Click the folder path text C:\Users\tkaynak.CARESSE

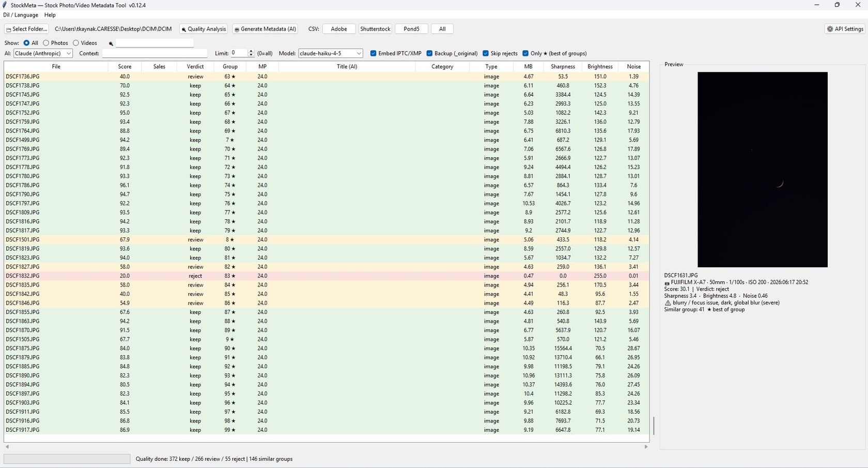pyautogui.click(x=113, y=29)
